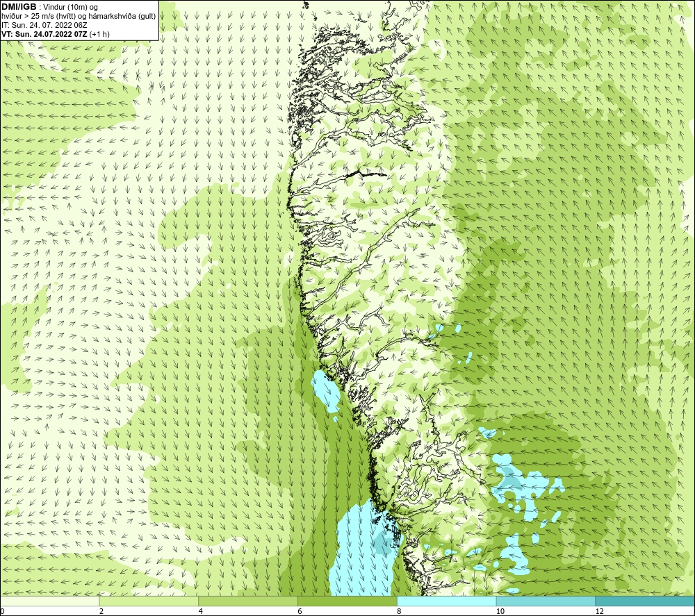Click the 4–6 green scale segment

248,601
